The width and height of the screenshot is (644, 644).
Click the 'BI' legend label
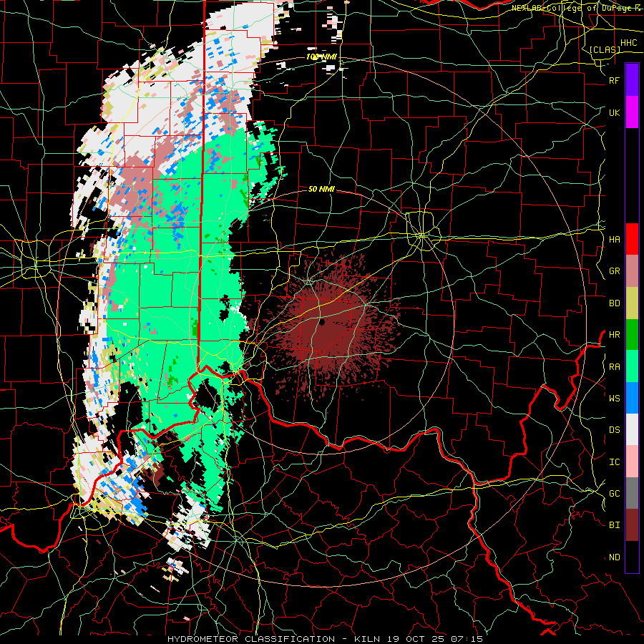(x=614, y=525)
